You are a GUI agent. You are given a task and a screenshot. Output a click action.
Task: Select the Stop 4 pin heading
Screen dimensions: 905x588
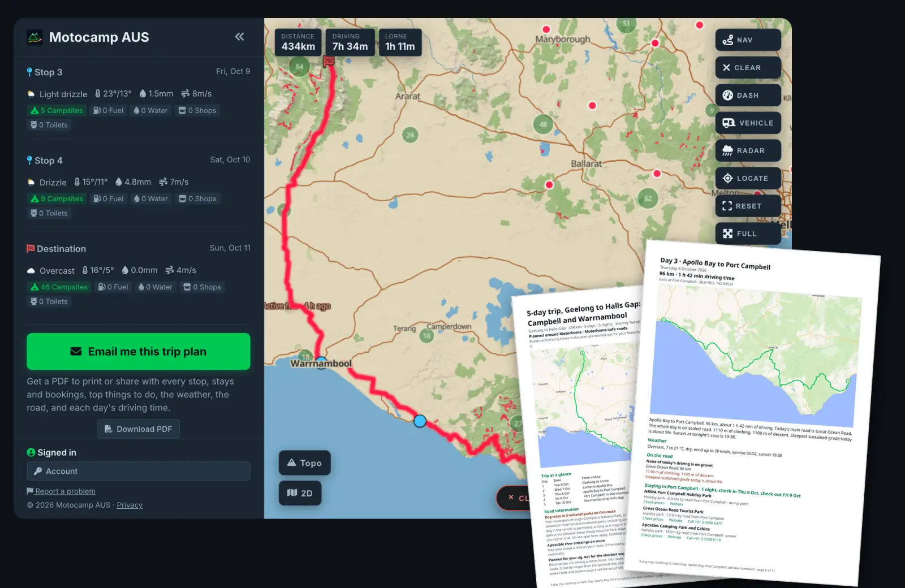[x=45, y=161]
